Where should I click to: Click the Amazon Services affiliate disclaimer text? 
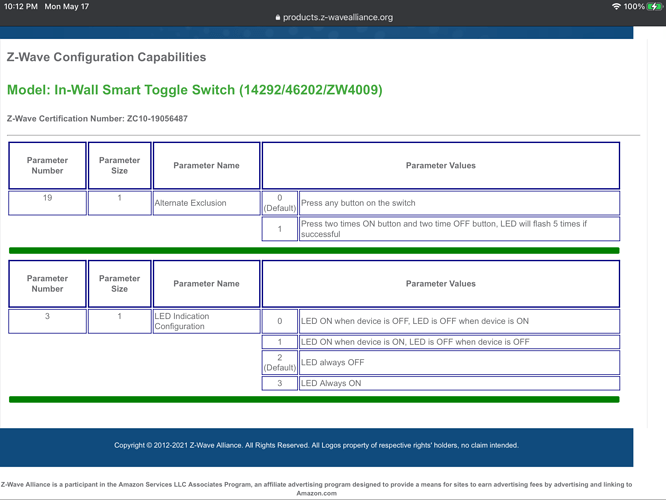[316, 489]
